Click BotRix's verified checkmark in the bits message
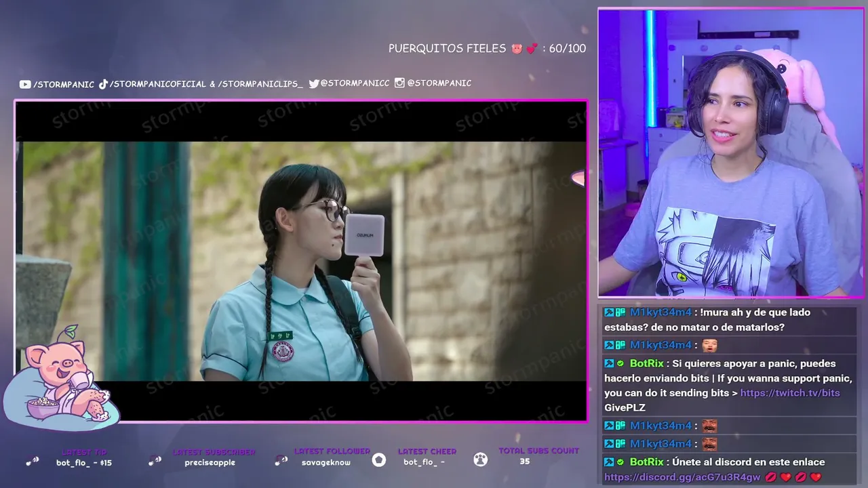The image size is (868, 488). point(620,364)
